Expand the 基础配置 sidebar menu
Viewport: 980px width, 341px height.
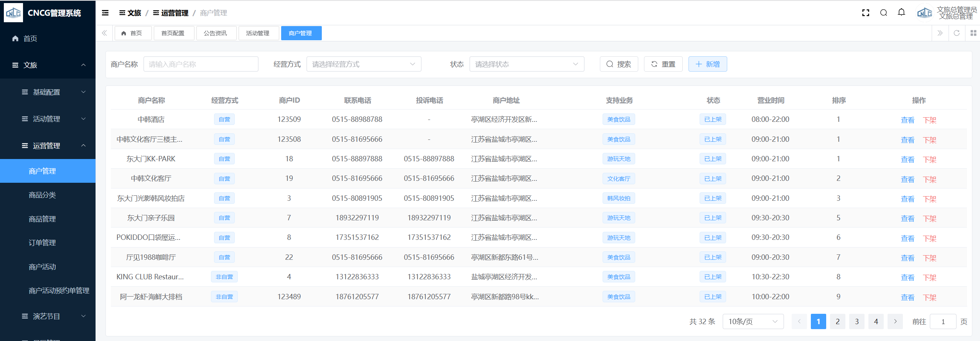(48, 92)
